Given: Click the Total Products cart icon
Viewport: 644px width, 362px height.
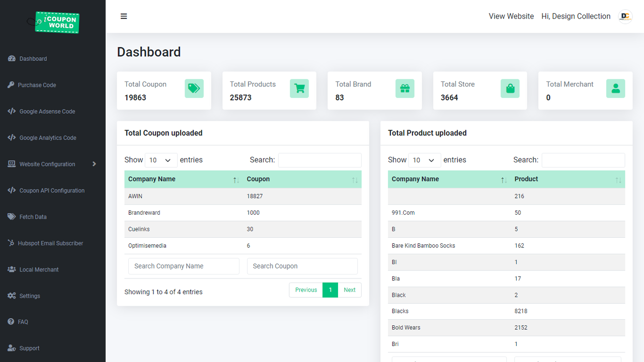Looking at the screenshot, I should [299, 88].
